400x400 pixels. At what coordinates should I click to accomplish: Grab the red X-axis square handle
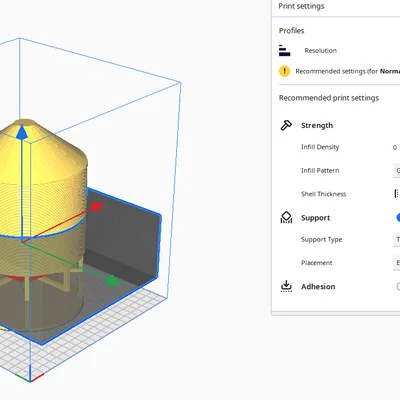point(96,207)
